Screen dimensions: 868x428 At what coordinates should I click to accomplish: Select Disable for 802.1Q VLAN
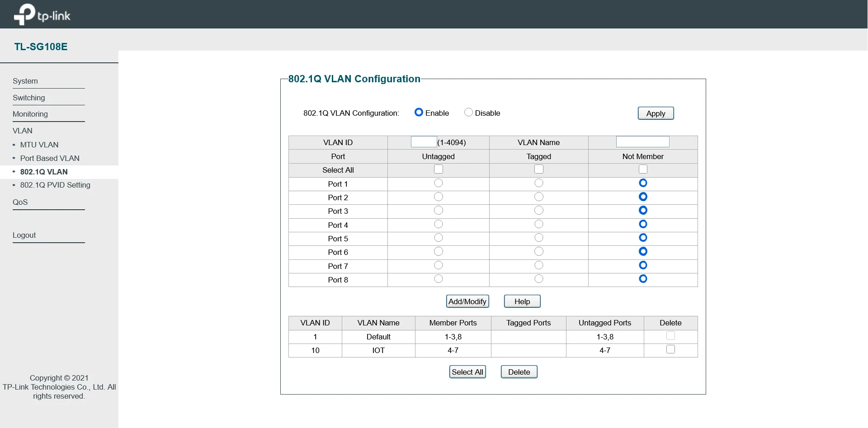click(x=468, y=112)
